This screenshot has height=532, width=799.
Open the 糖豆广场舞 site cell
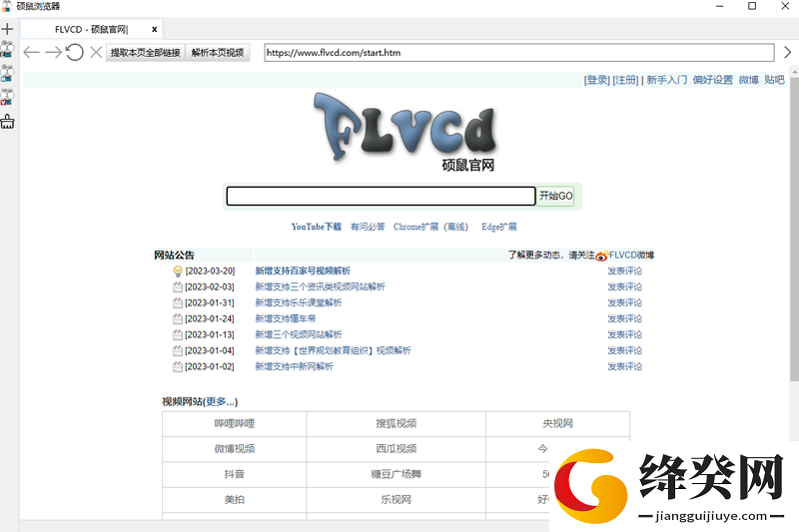pos(396,474)
